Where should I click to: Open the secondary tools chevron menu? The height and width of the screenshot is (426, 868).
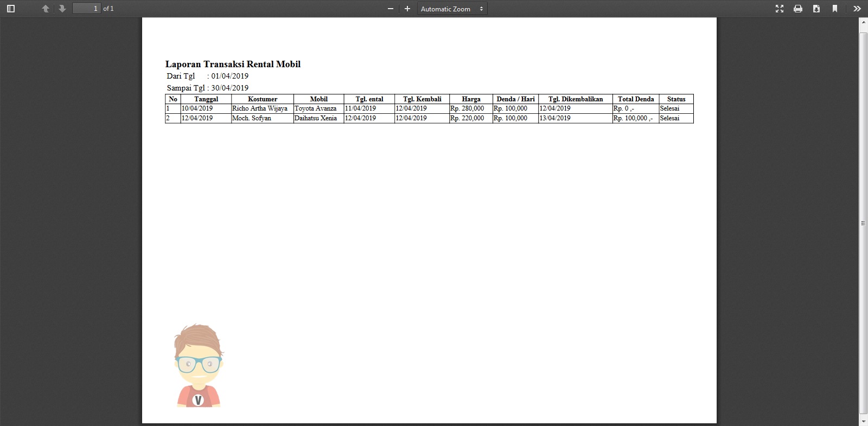point(857,9)
